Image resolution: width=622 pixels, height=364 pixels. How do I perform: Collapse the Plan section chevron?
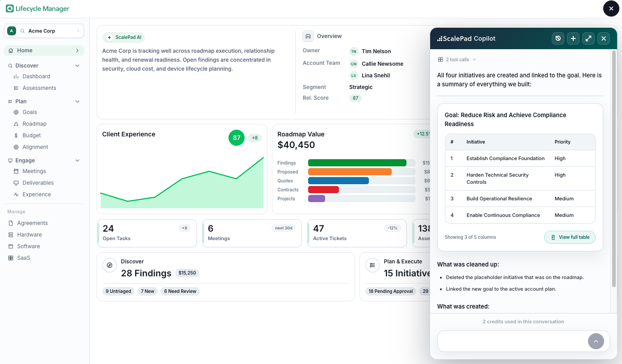[x=77, y=102]
